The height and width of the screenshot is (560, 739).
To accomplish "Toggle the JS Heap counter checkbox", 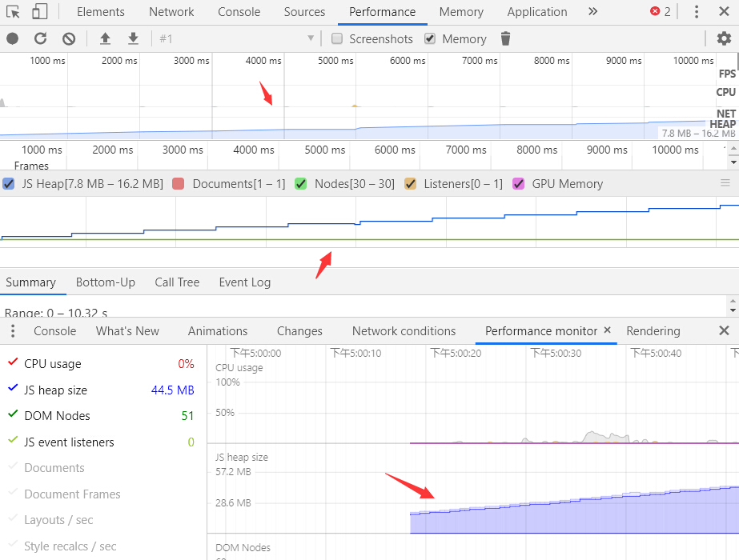I will coord(9,184).
